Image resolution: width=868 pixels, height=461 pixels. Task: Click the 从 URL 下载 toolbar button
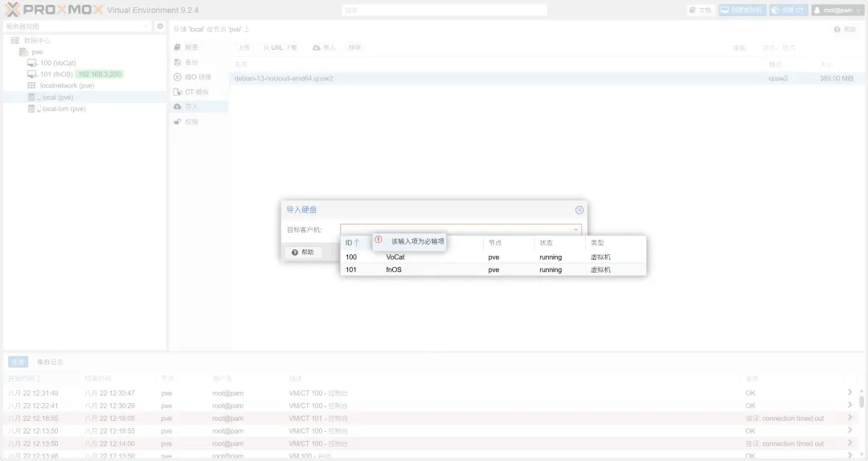(x=280, y=47)
